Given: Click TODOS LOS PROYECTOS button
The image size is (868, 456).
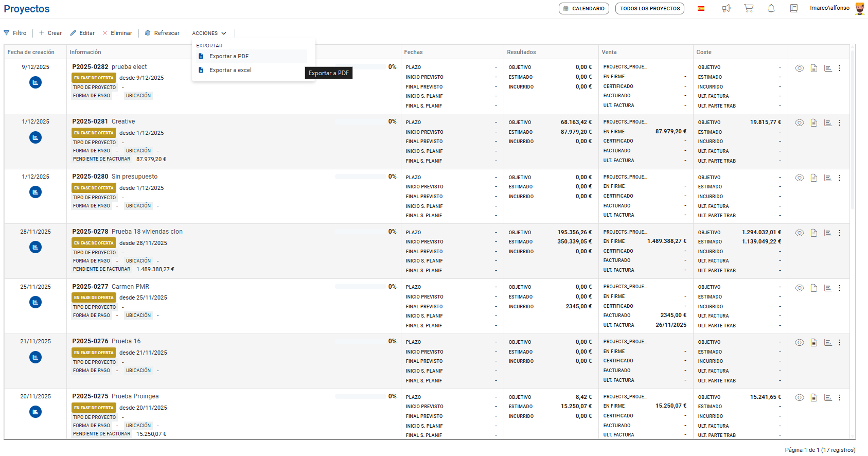Looking at the screenshot, I should (x=649, y=8).
